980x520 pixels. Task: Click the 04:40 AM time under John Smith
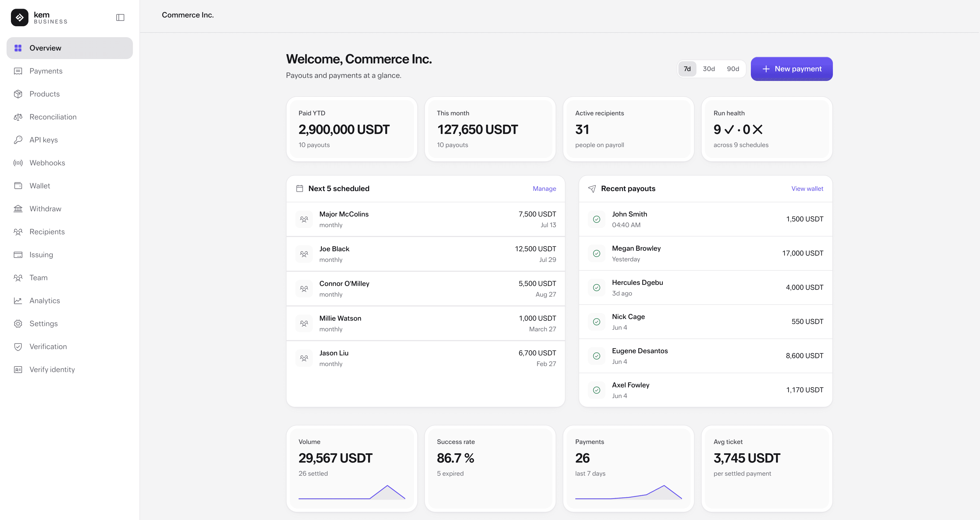(x=626, y=225)
